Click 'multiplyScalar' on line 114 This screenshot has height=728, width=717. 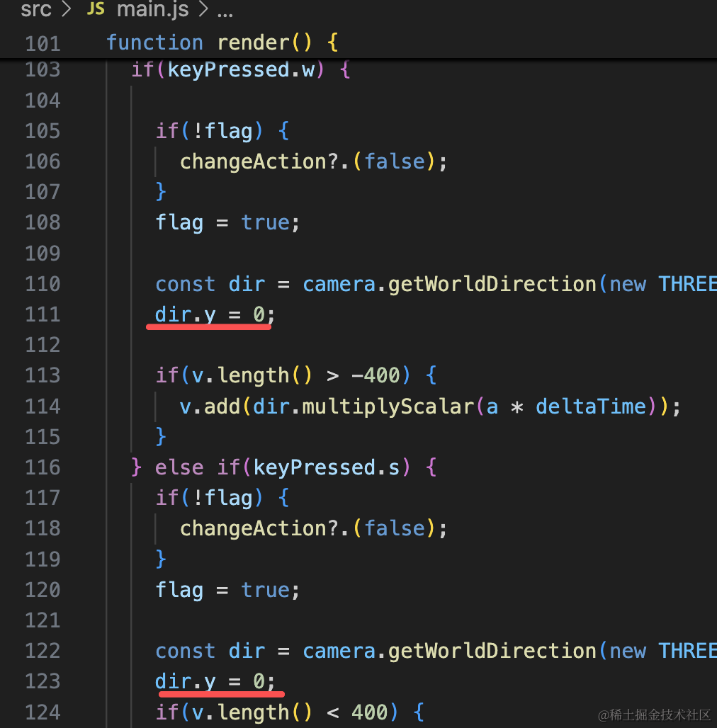[388, 406]
